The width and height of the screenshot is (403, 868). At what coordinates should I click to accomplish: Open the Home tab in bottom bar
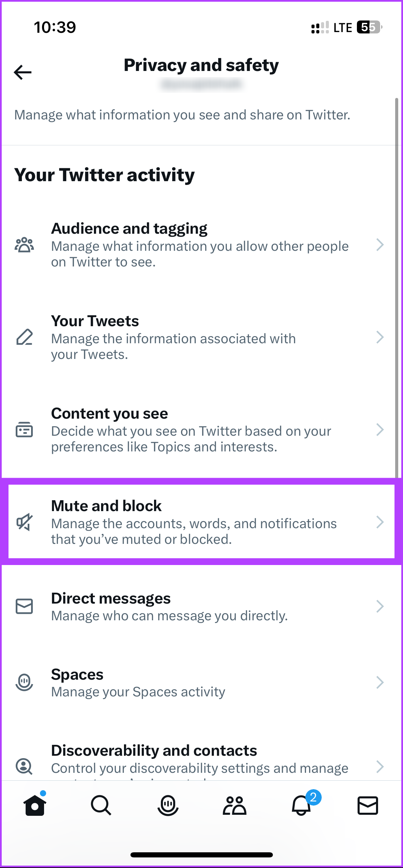pyautogui.click(x=34, y=805)
